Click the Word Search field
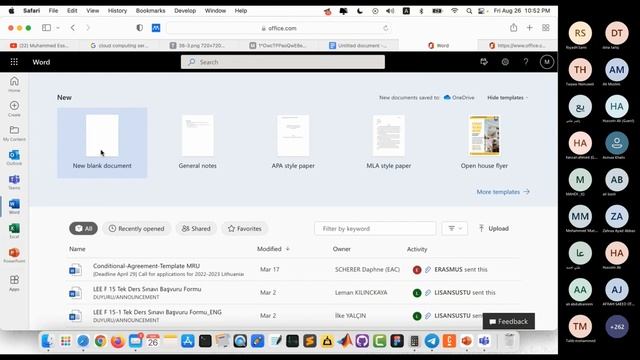The image size is (640, 360). [x=282, y=62]
